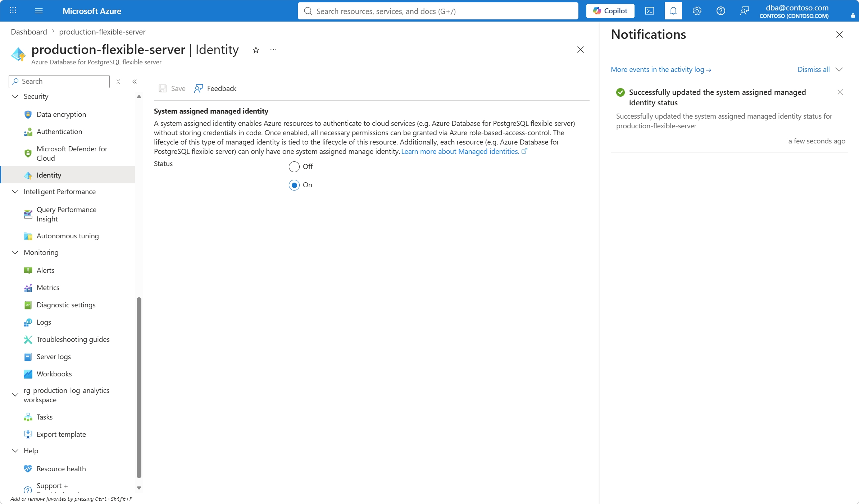Click the top bar feedback icon

[745, 11]
